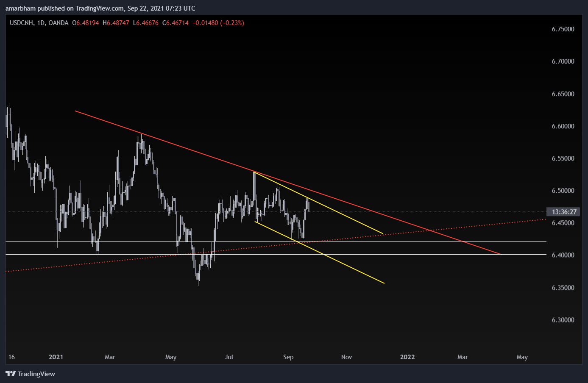Image resolution: width=588 pixels, height=383 pixels.
Task: Click the TradingView logo at the bottom left
Action: coord(30,374)
